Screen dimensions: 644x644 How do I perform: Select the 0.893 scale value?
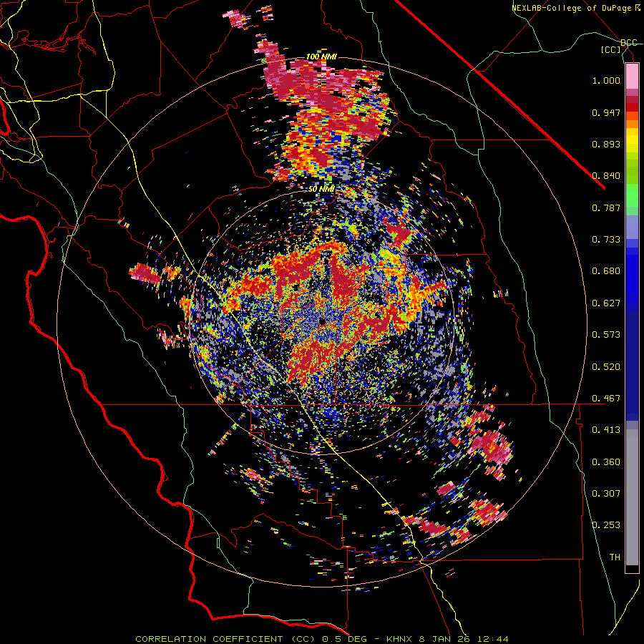pos(606,144)
